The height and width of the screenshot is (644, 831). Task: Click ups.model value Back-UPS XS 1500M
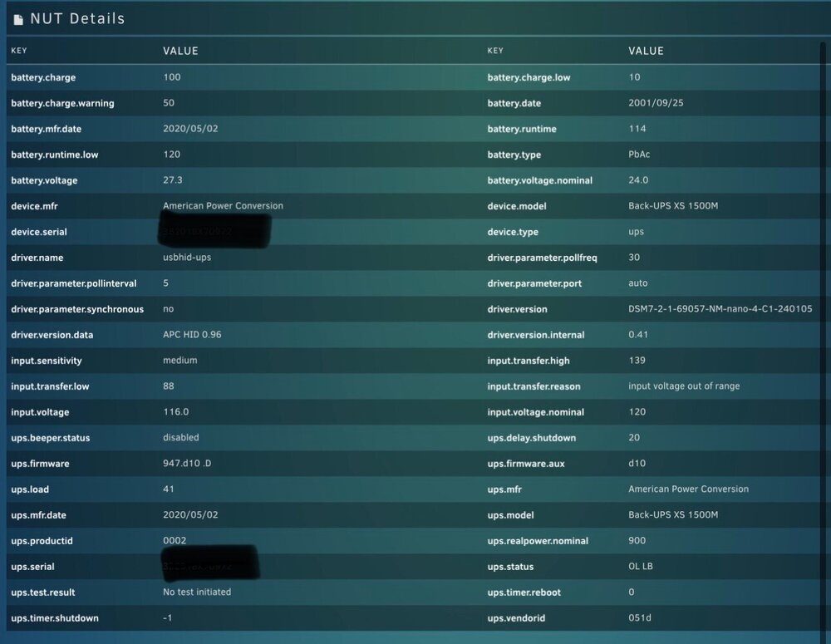point(673,514)
